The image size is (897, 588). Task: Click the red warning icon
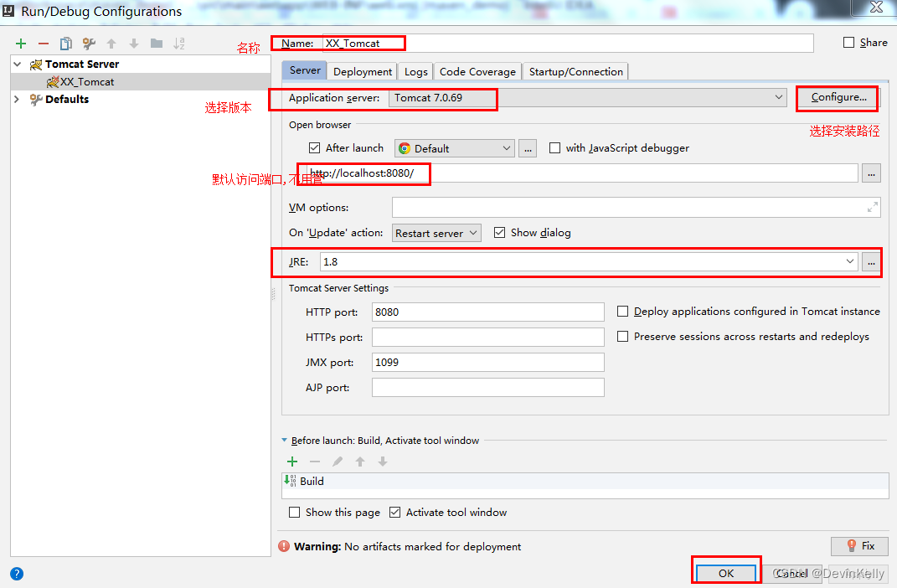pos(284,546)
